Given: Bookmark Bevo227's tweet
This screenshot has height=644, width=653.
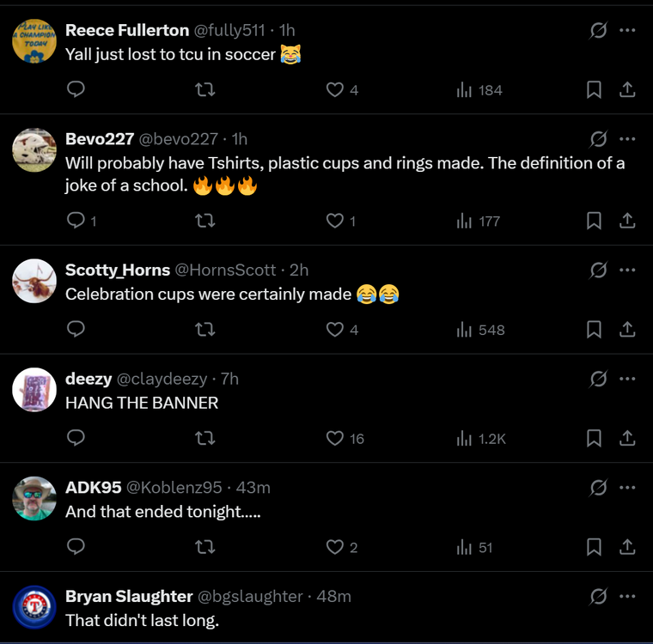Looking at the screenshot, I should (x=594, y=221).
